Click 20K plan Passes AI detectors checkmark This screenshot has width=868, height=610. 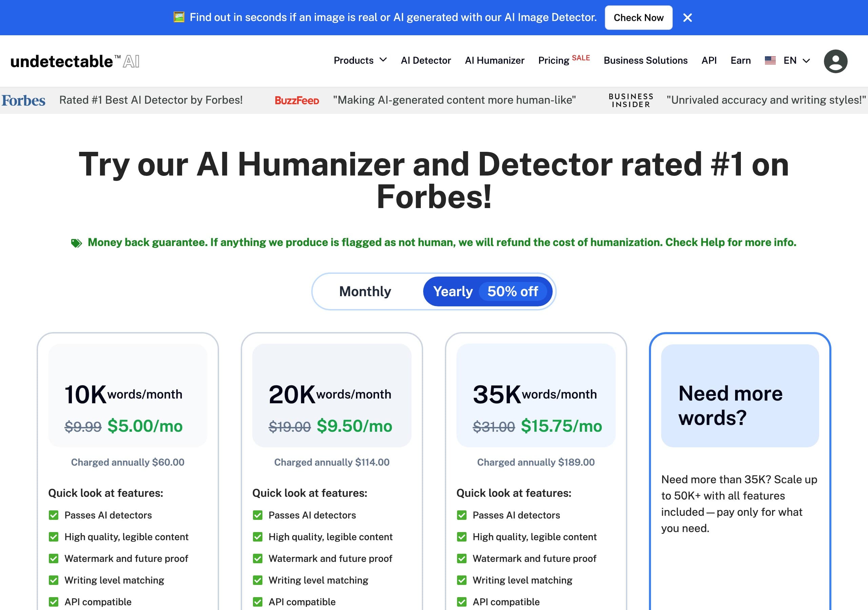pyautogui.click(x=258, y=515)
